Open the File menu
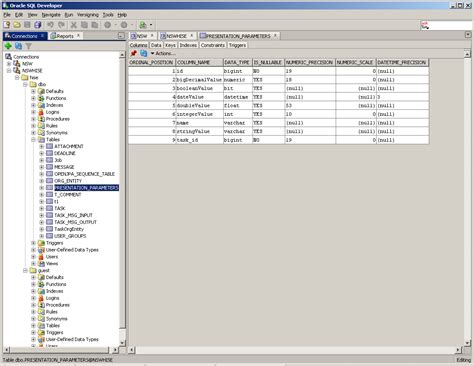The width and height of the screenshot is (474, 366). pos(7,15)
